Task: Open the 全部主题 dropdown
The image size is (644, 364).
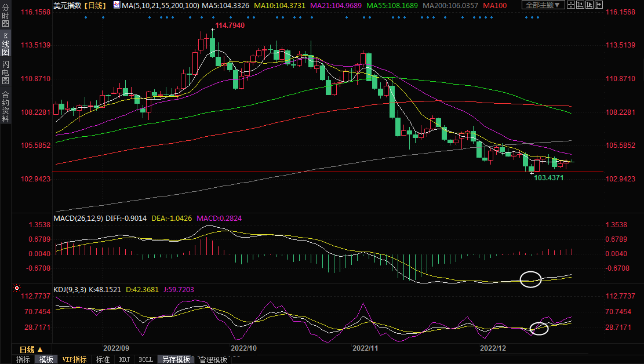Action: (543, 5)
